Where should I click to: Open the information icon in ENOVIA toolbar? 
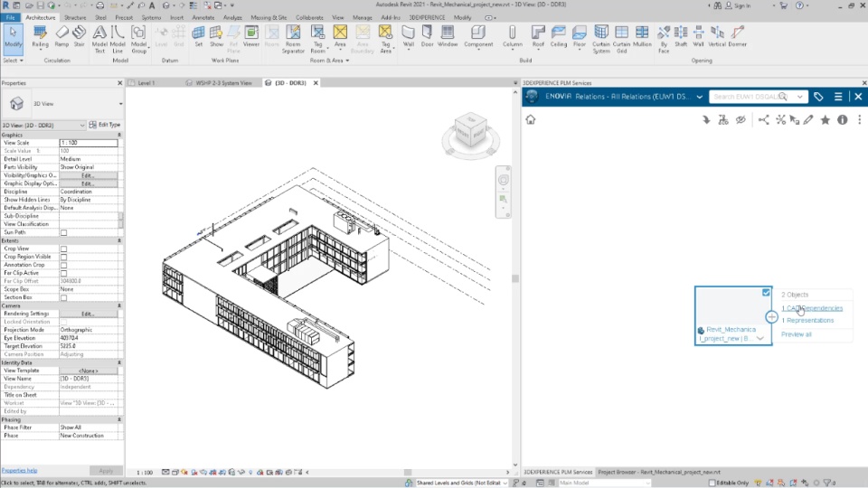point(842,119)
